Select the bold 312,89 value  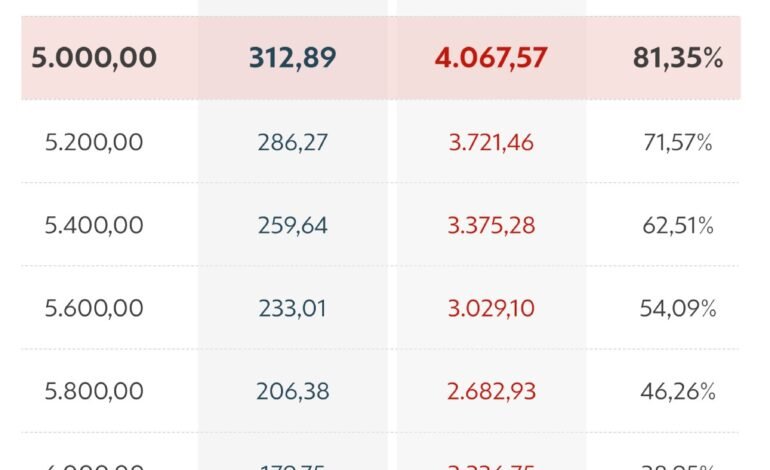[293, 58]
